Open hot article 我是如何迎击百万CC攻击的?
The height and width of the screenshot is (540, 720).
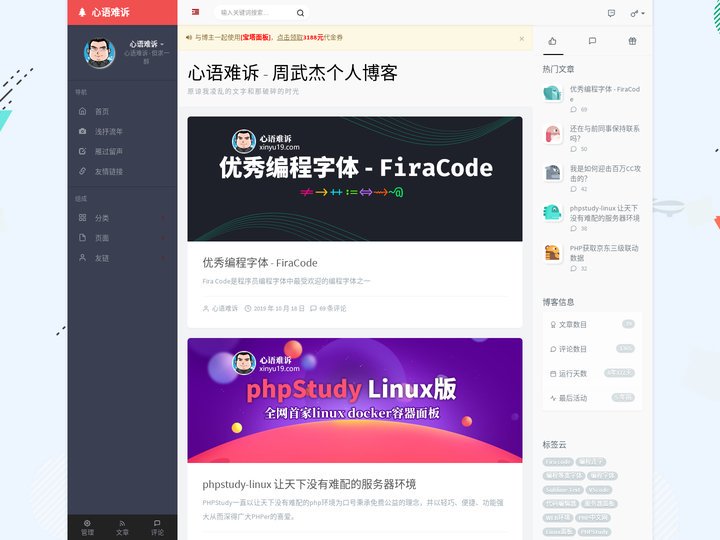pos(605,173)
